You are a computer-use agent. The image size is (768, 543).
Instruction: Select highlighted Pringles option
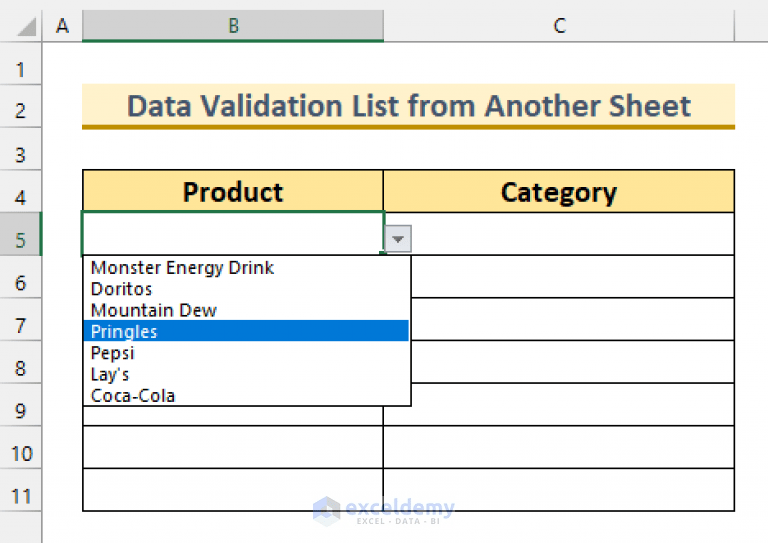click(x=246, y=331)
